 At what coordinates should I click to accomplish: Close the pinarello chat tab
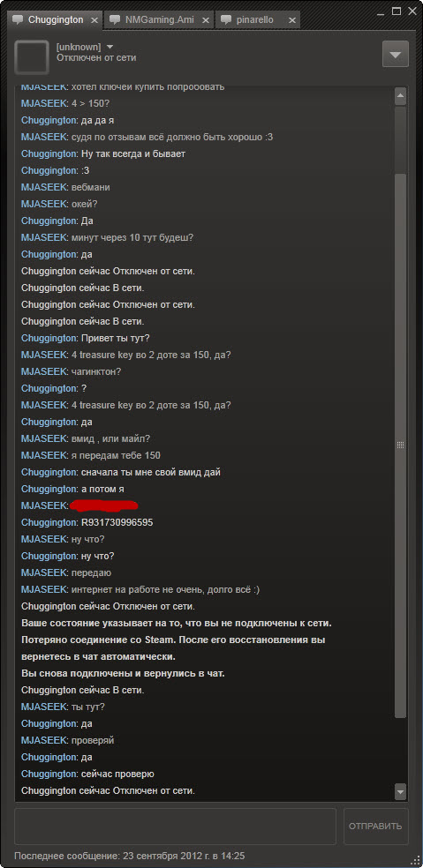(x=291, y=20)
